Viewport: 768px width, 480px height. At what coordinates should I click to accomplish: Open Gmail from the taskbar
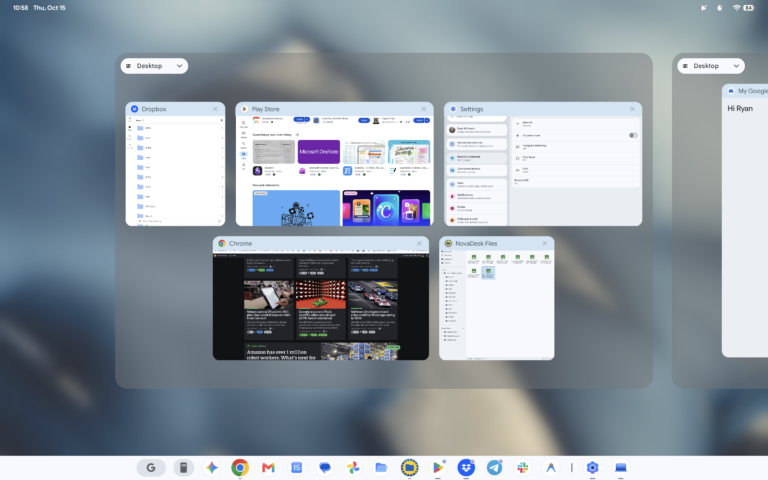pos(268,468)
